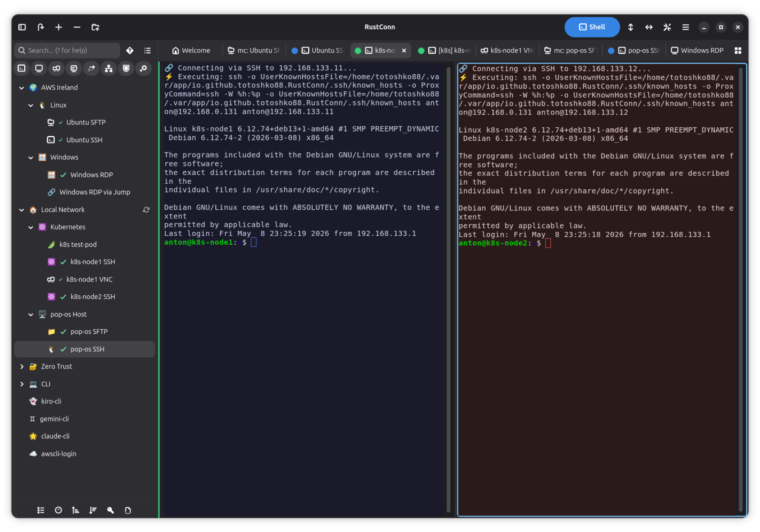
Task: Sort connections ascending in the sidebar footer
Action: [76, 510]
